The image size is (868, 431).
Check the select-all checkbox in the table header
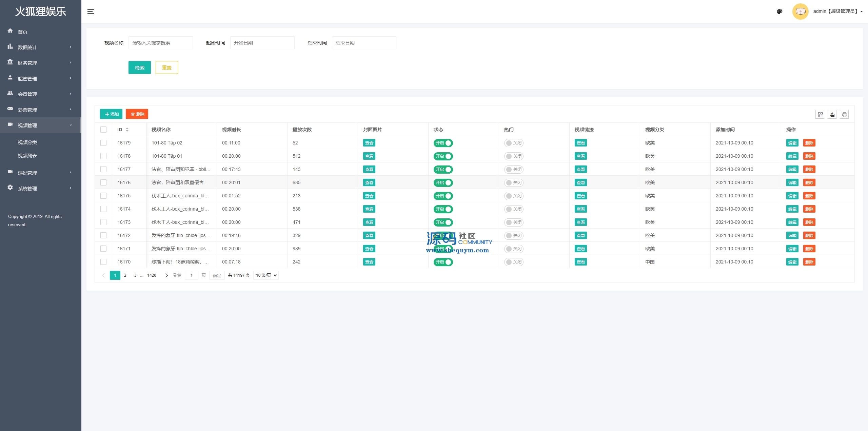103,130
